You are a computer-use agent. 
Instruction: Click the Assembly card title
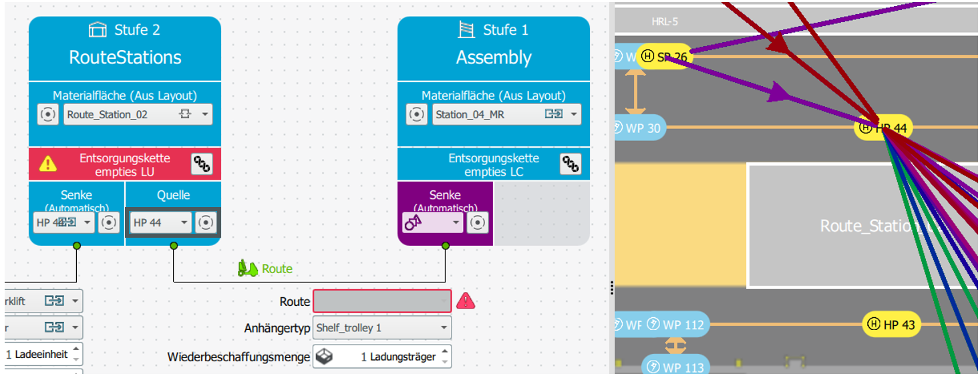[x=494, y=57]
